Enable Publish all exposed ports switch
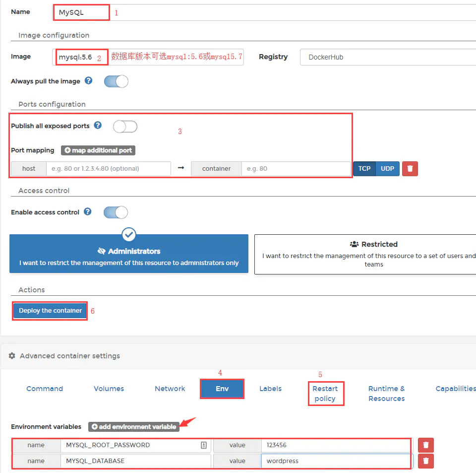 125,127
